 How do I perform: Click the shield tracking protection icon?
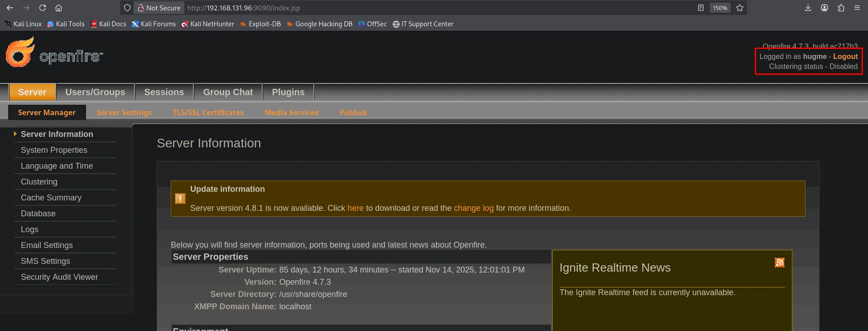pyautogui.click(x=127, y=8)
